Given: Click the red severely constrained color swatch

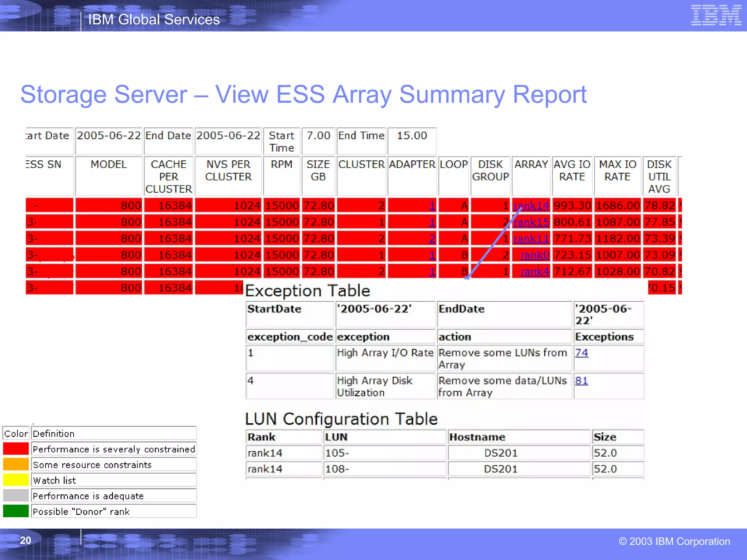Looking at the screenshot, I should pyautogui.click(x=16, y=448).
